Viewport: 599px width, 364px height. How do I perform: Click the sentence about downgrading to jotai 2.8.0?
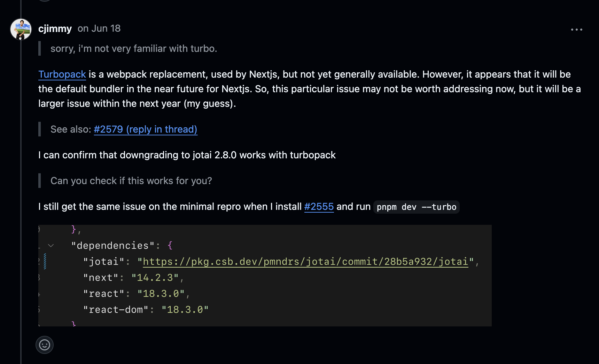click(187, 155)
